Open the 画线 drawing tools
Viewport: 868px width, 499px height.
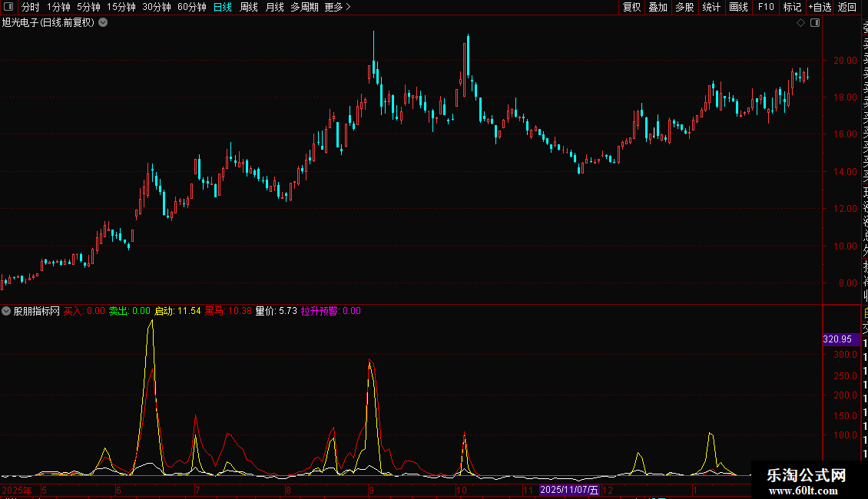(738, 7)
